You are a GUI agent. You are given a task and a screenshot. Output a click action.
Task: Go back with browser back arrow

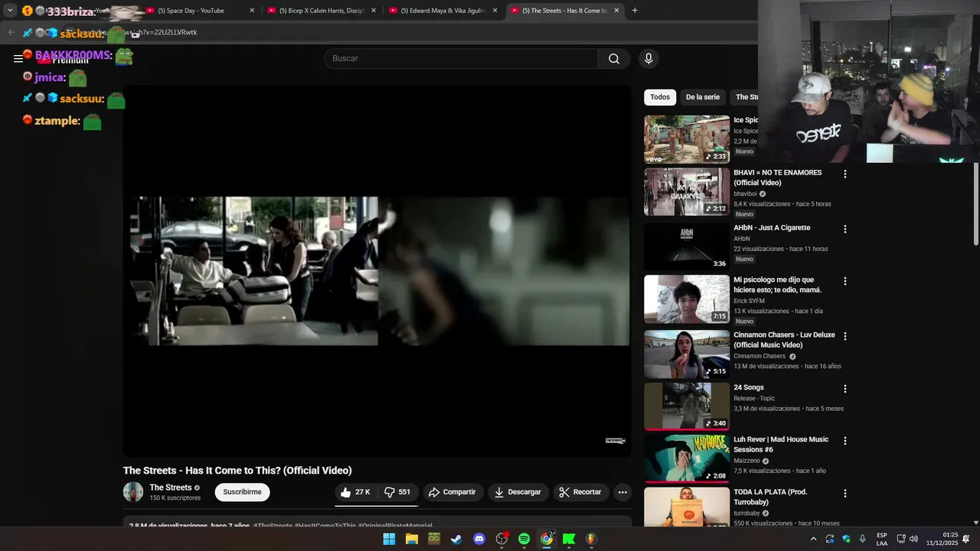tap(11, 32)
